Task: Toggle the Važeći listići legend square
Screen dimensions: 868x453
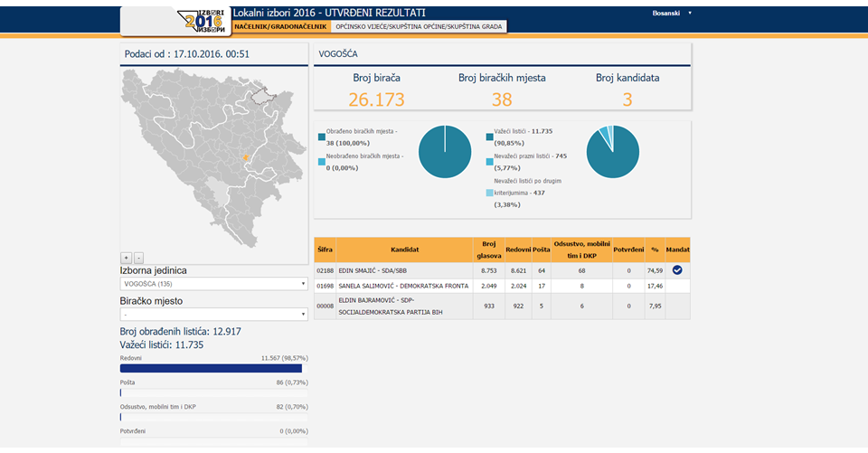Action: (489, 137)
